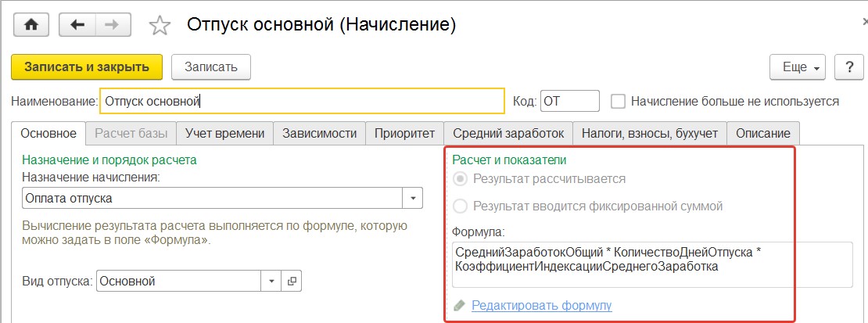
Task: Select 'Результат вводится фиксированной суммой' option
Action: pyautogui.click(x=460, y=206)
